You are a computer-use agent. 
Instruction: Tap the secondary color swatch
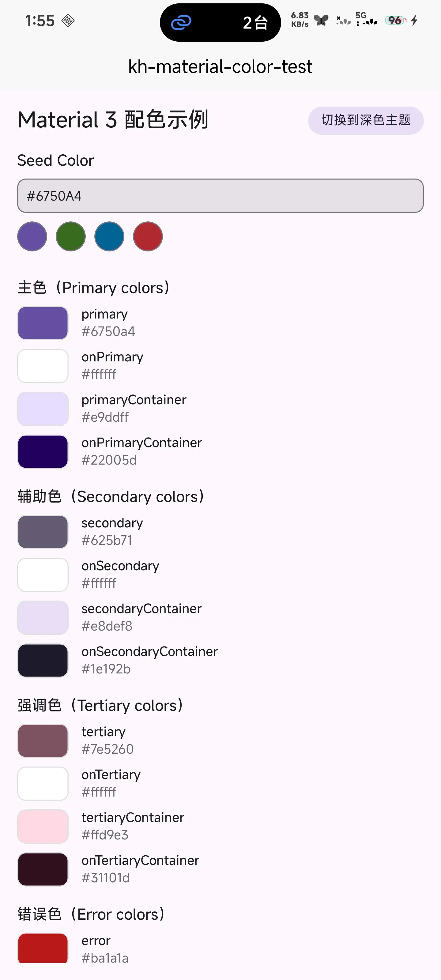coord(43,532)
